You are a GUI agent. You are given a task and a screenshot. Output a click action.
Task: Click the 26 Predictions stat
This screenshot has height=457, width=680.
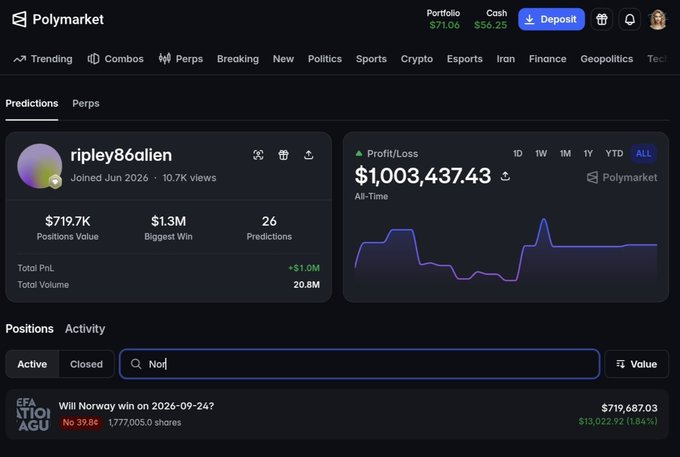pos(269,228)
